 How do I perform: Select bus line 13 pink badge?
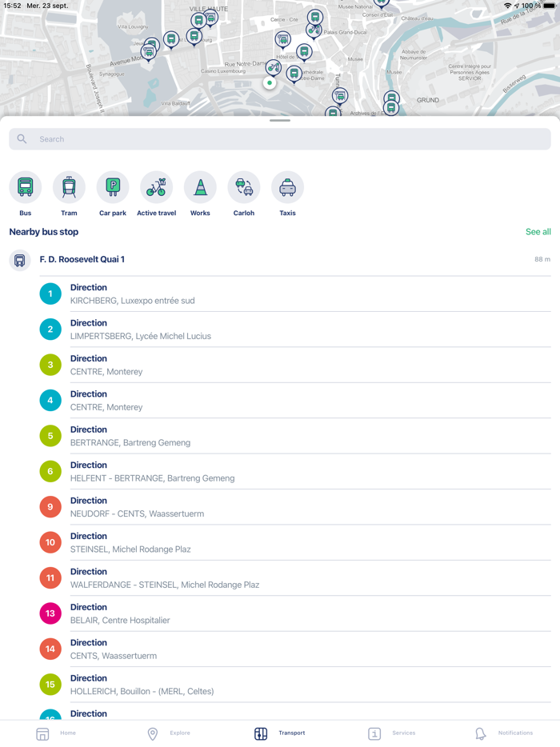click(50, 613)
